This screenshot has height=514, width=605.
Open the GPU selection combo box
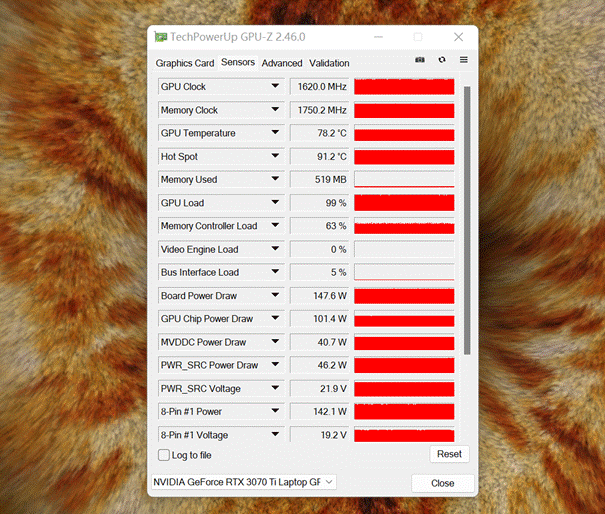click(x=243, y=482)
